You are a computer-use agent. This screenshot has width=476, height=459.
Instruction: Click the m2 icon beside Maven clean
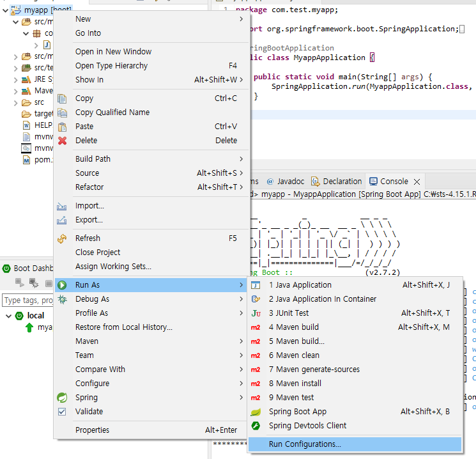coord(256,355)
